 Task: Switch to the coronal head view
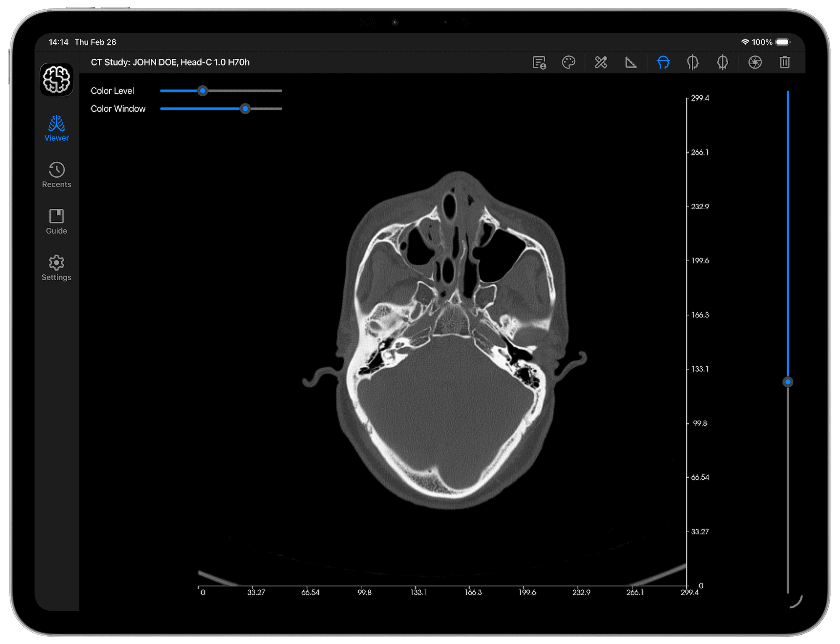(723, 62)
